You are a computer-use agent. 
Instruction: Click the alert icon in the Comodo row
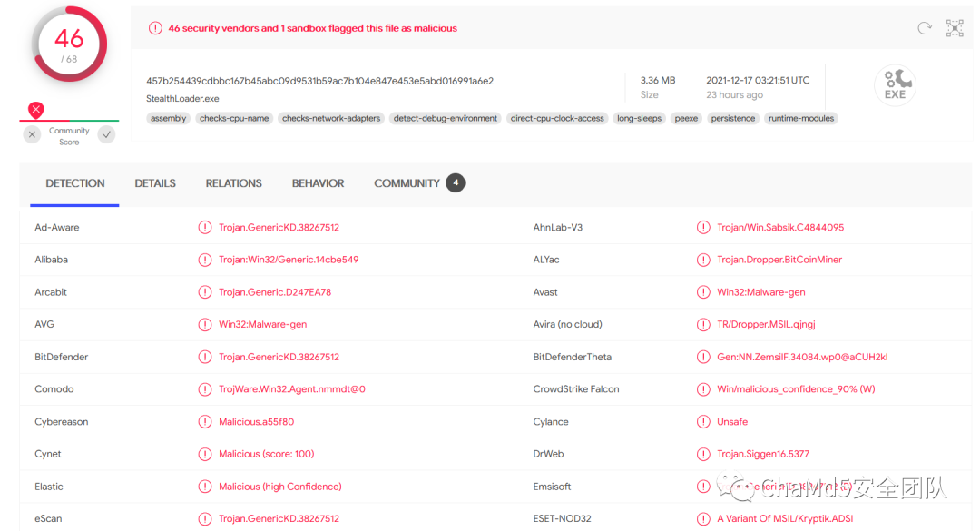click(205, 389)
